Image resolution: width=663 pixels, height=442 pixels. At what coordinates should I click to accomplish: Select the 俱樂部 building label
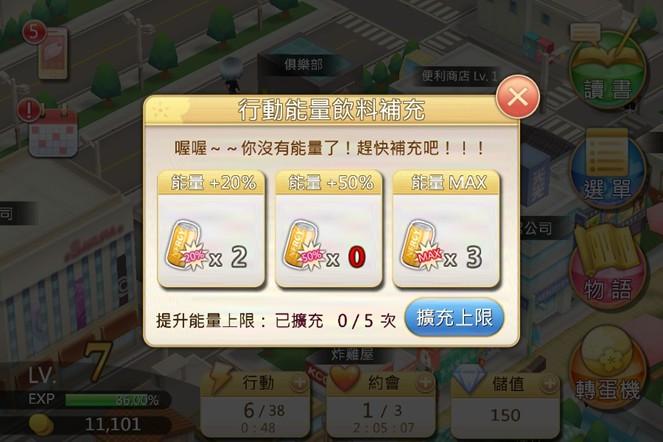pos(303,65)
